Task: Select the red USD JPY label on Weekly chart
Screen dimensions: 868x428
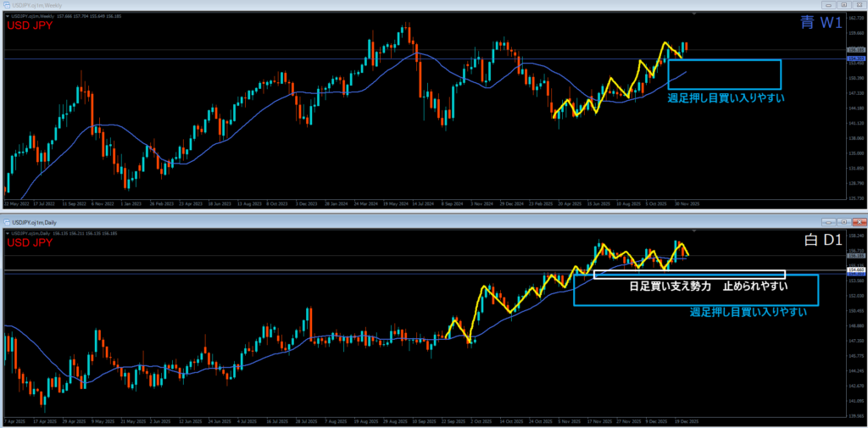Action: tap(30, 26)
